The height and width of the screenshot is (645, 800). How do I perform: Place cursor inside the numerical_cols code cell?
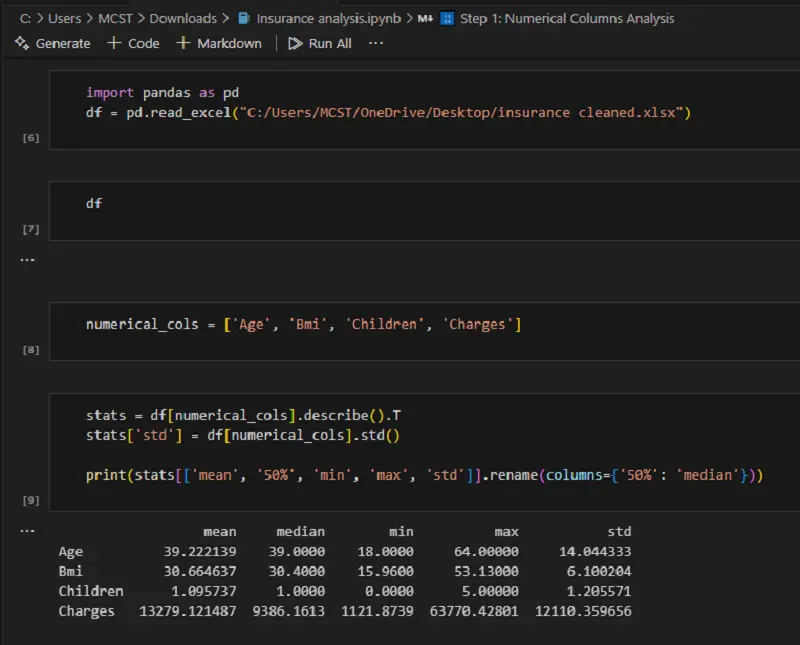point(300,325)
